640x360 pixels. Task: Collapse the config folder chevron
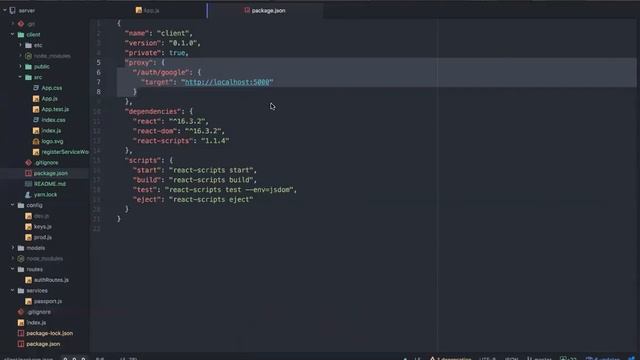tap(13, 205)
